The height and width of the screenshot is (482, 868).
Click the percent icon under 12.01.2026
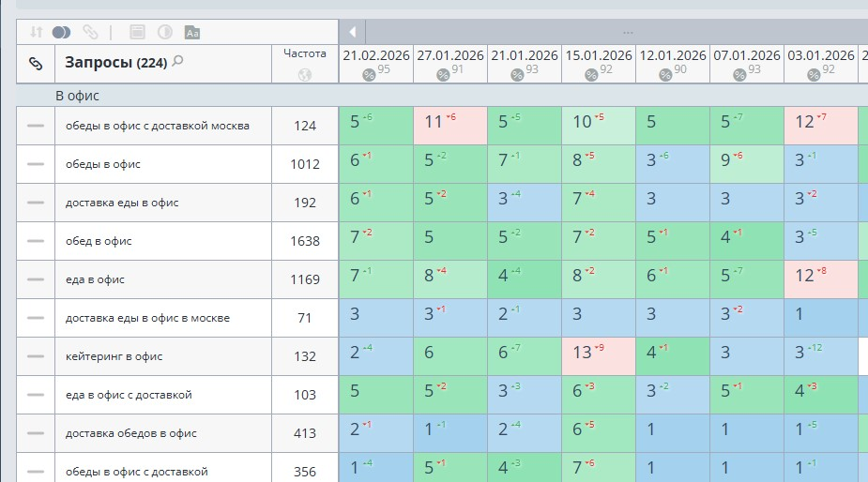point(665,75)
